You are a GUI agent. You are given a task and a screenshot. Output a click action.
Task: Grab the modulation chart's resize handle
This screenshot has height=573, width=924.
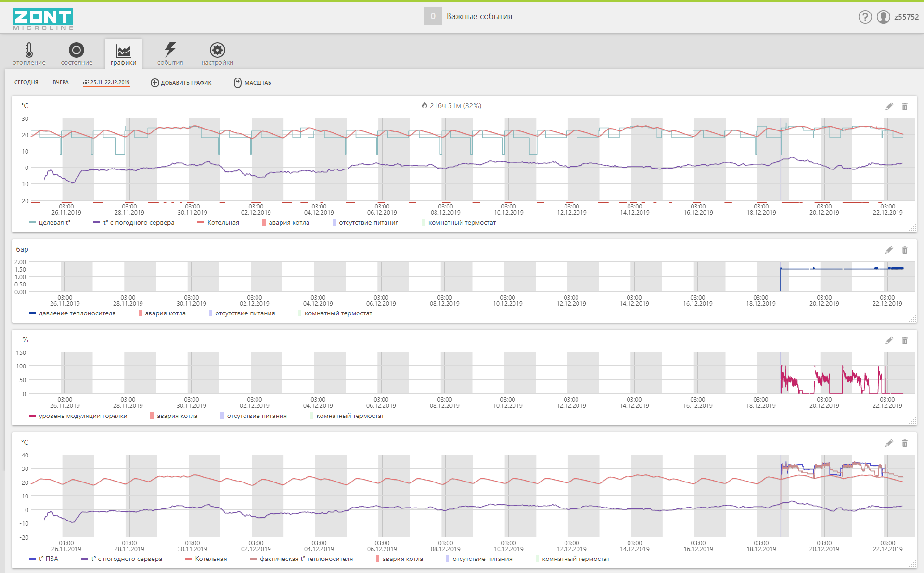(x=912, y=421)
